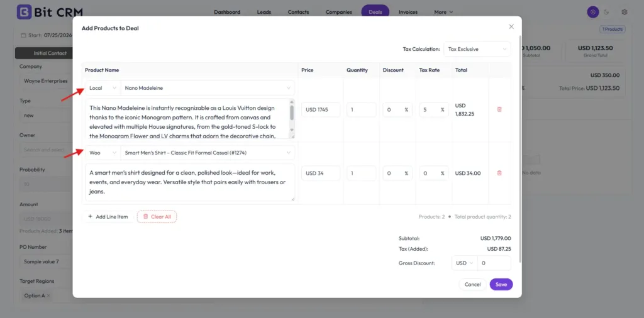Click the dialog's vertical scrollbar

pyautogui.click(x=520, y=148)
